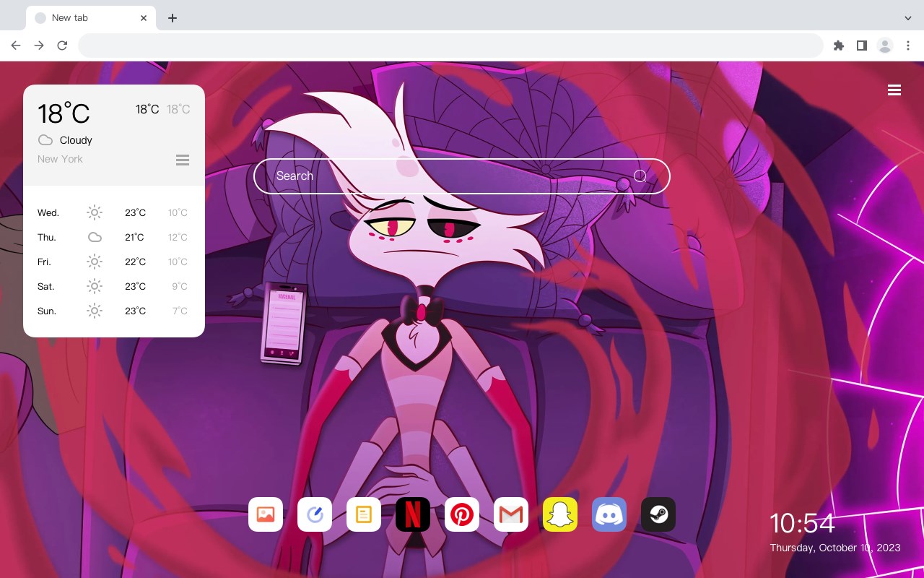Click the New York location label
The width and height of the screenshot is (924, 578).
[x=60, y=159]
